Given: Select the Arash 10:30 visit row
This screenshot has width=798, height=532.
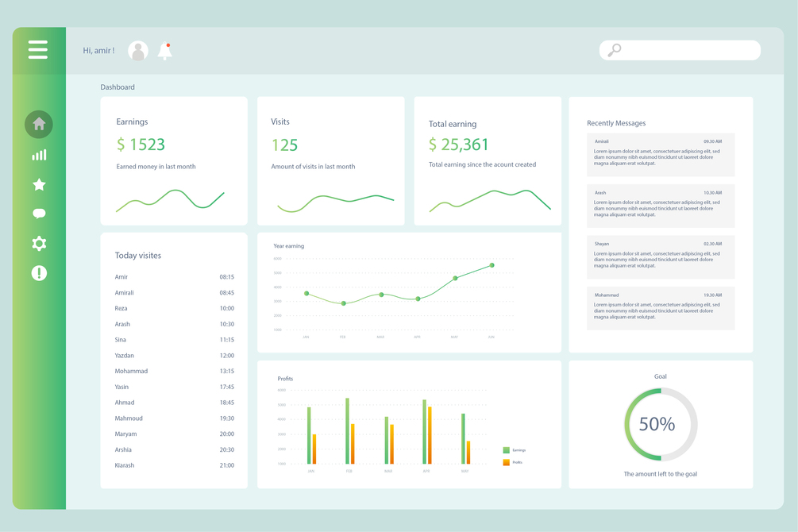Looking at the screenshot, I should [175, 324].
